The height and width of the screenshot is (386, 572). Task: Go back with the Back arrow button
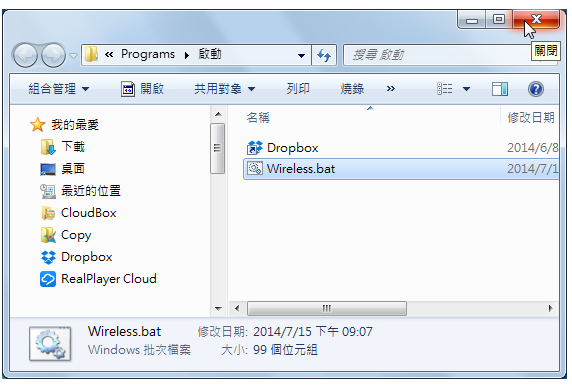pyautogui.click(x=25, y=55)
